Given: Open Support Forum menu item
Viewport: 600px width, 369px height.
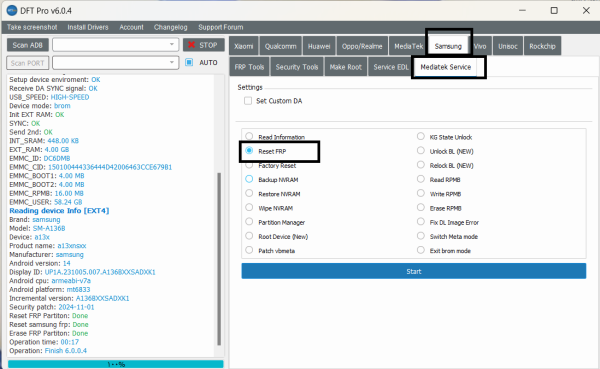Looking at the screenshot, I should pos(221,27).
